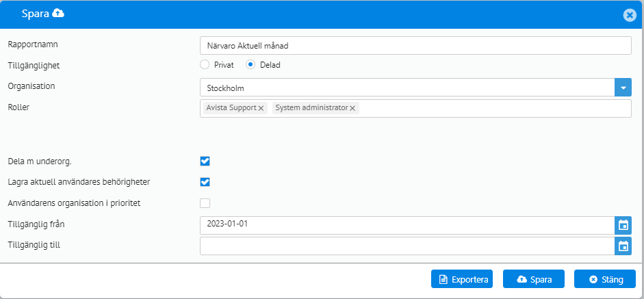The width and height of the screenshot is (644, 299).
Task: Click inside the Roller tags field
Action: [415, 108]
